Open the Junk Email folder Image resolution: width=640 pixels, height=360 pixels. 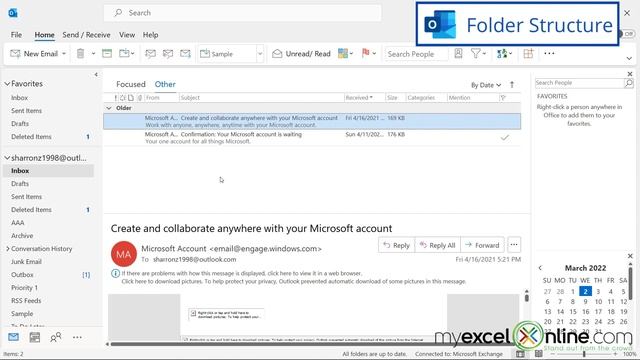coord(27,262)
